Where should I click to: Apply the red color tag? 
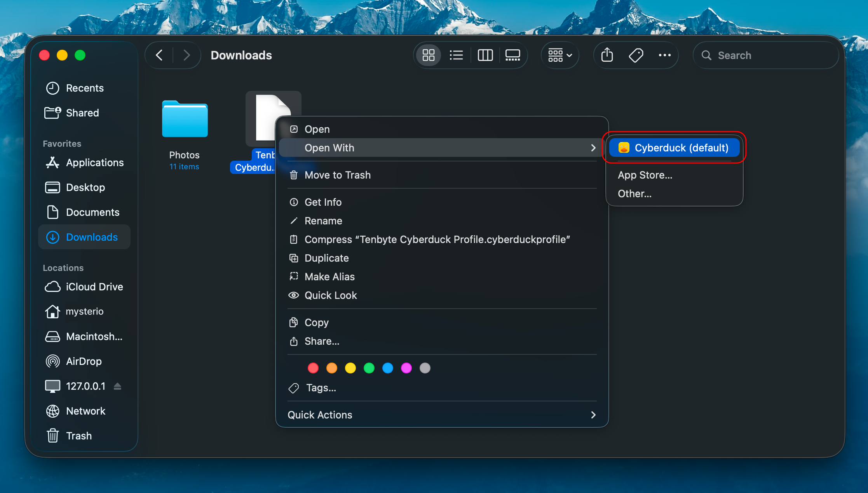pyautogui.click(x=313, y=368)
